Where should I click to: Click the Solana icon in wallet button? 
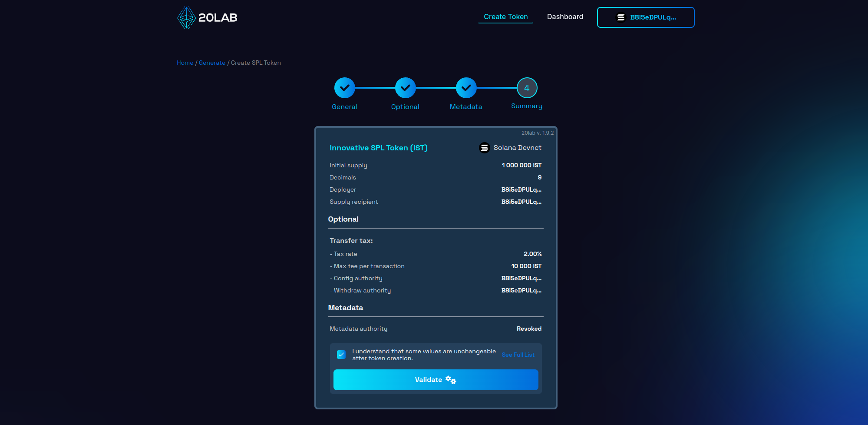621,17
